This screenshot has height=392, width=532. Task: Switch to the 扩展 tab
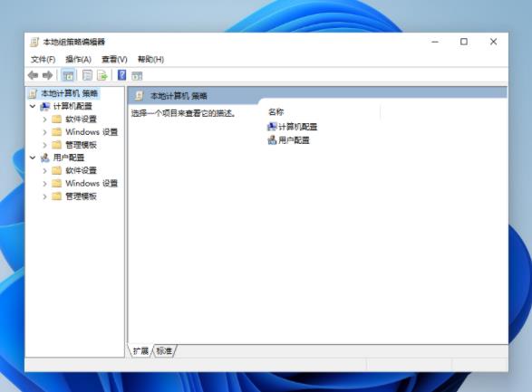point(140,350)
